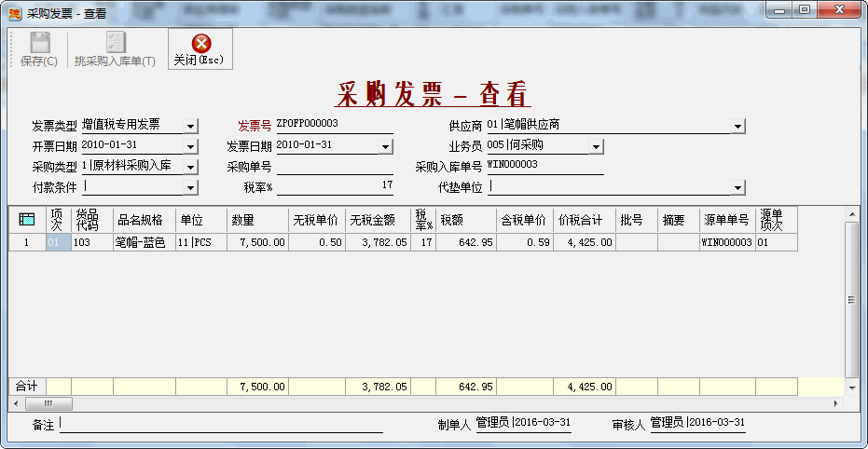Viewport: 868px width, 449px height.
Task: Click the 无税金额 column header
Action: (379, 220)
